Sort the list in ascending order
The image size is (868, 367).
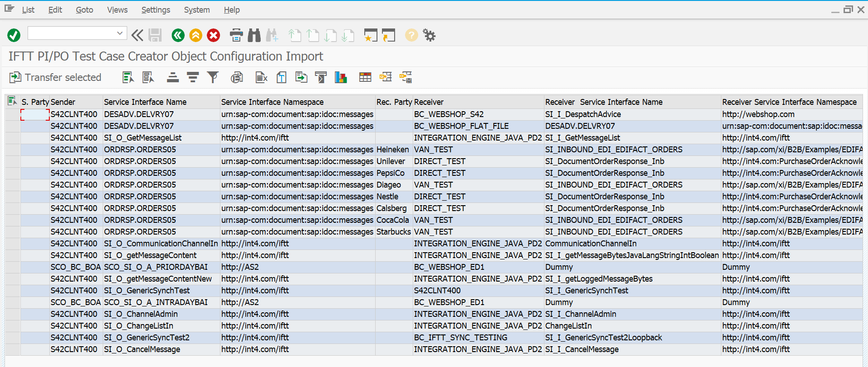point(172,78)
